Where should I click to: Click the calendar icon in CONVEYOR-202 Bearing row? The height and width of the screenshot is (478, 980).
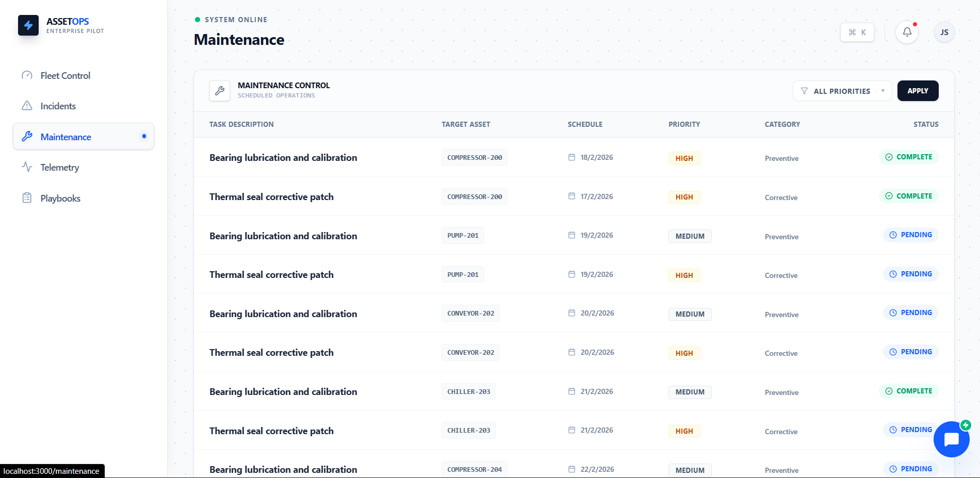click(571, 313)
